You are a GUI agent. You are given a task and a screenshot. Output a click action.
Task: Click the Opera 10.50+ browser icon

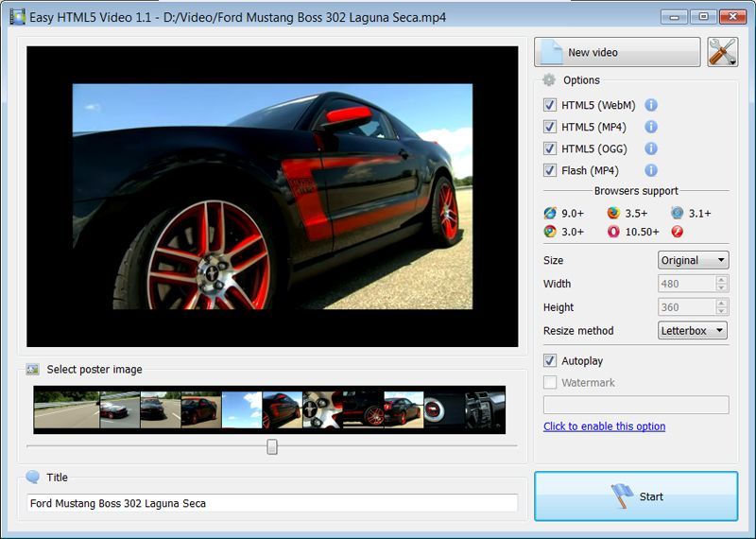(613, 232)
